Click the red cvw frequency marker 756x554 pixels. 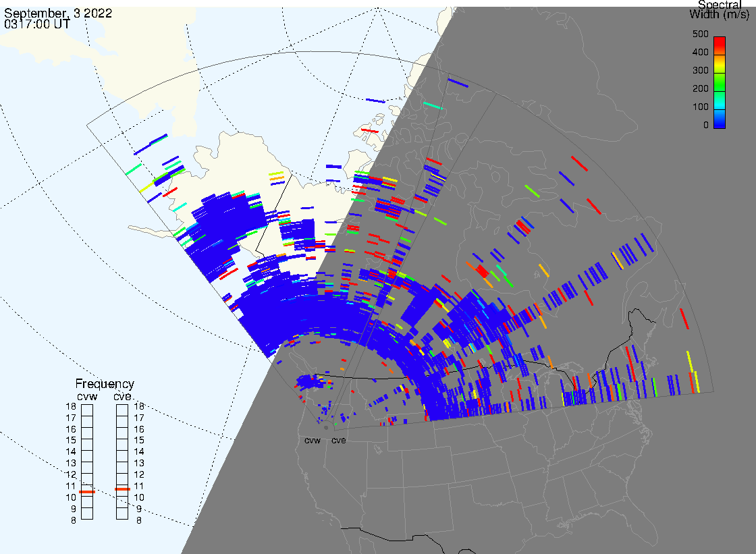point(87,492)
